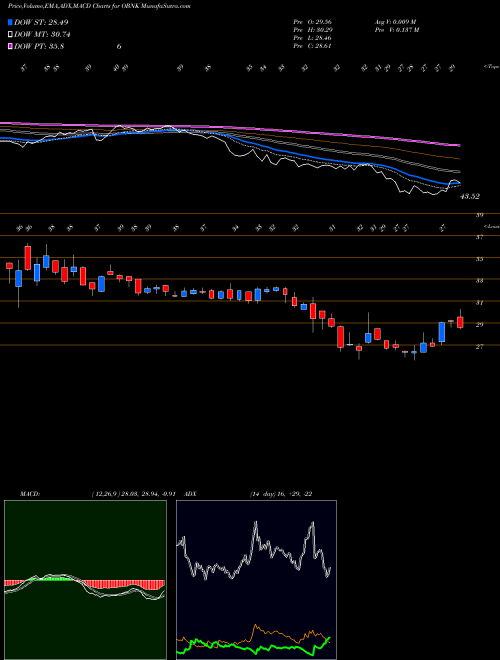
Task: Click the 39 price axis label
Action: coord(479,215)
